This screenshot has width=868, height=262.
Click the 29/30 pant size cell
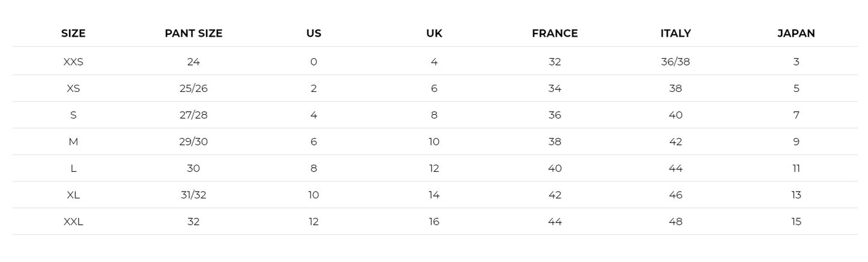click(x=193, y=142)
